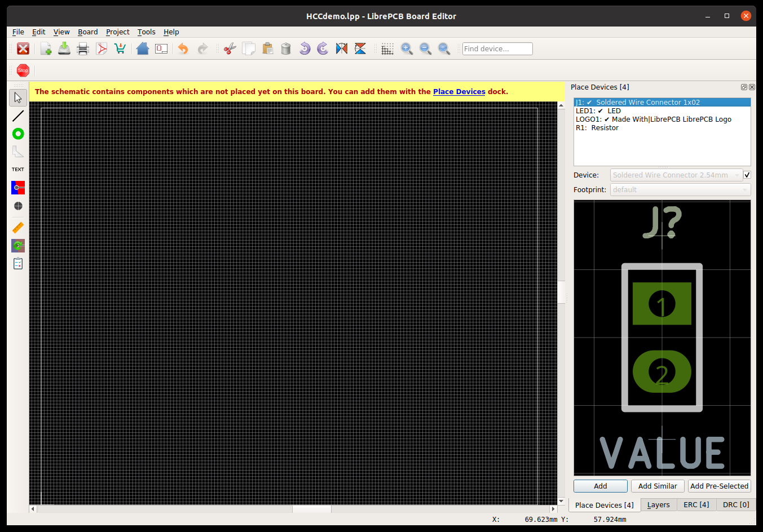The height and width of the screenshot is (532, 763).
Task: Select the LED1 LED list row
Action: click(662, 111)
